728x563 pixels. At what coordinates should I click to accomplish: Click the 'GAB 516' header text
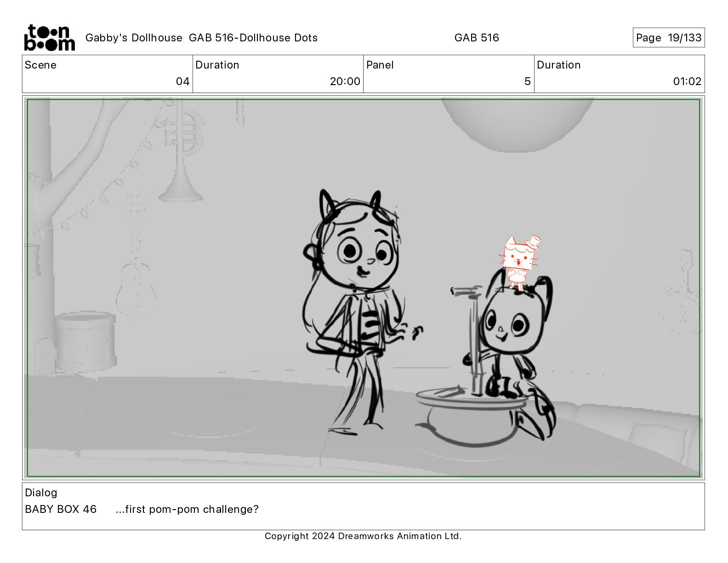tap(477, 38)
